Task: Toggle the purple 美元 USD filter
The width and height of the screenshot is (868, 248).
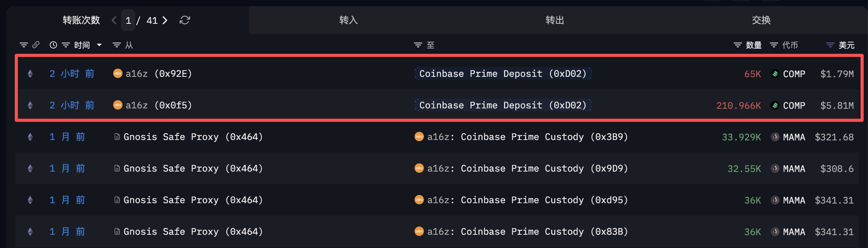Action: click(830, 45)
